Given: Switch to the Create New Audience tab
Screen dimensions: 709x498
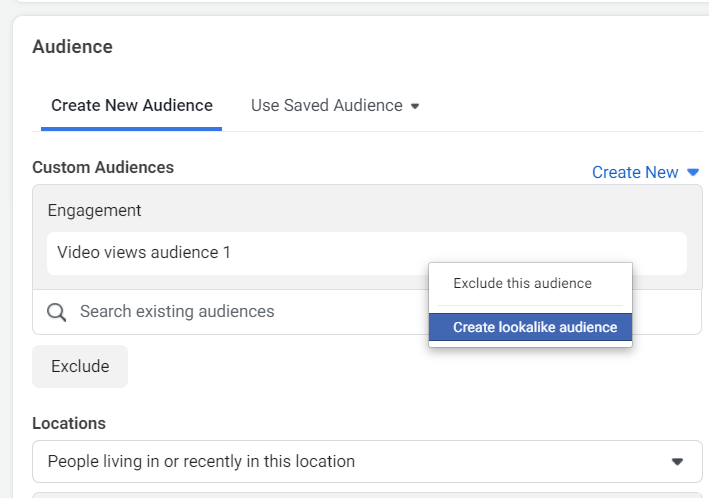Looking at the screenshot, I should click(132, 105).
